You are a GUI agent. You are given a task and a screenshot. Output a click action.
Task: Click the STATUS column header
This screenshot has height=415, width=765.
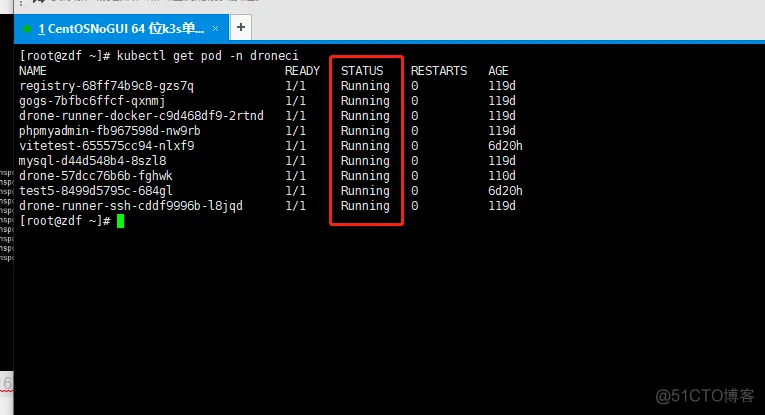tap(362, 71)
